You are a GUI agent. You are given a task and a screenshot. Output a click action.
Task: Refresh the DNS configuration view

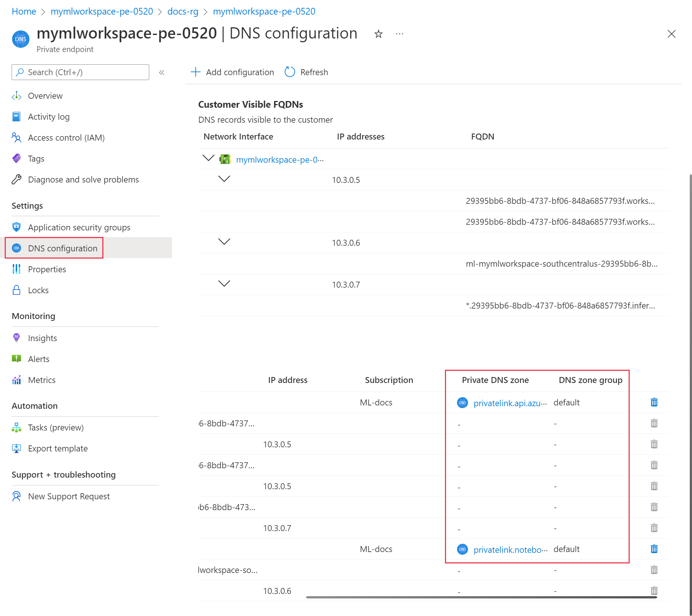click(306, 72)
